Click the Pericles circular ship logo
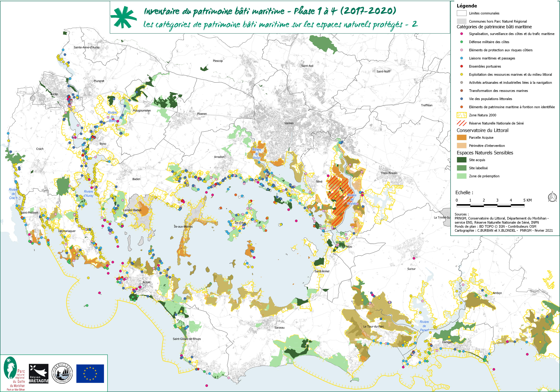Image resolution: width=560 pixels, height=392 pixels. (62, 373)
